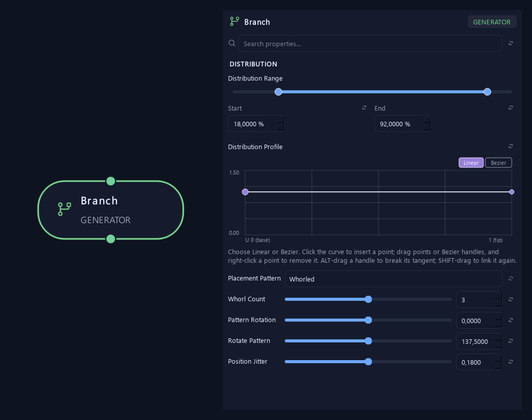
Task: Reset the Distribution Profile curve
Action: pyautogui.click(x=511, y=146)
